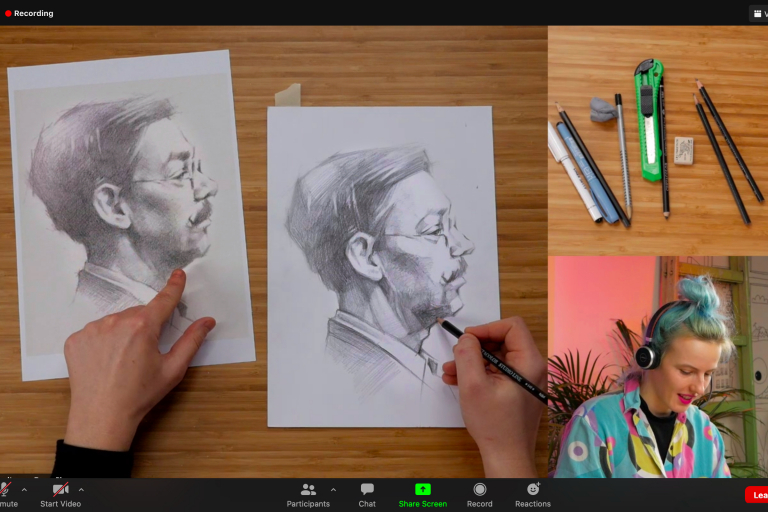Open audio options caret beside mute
The image size is (768, 512).
point(24,490)
